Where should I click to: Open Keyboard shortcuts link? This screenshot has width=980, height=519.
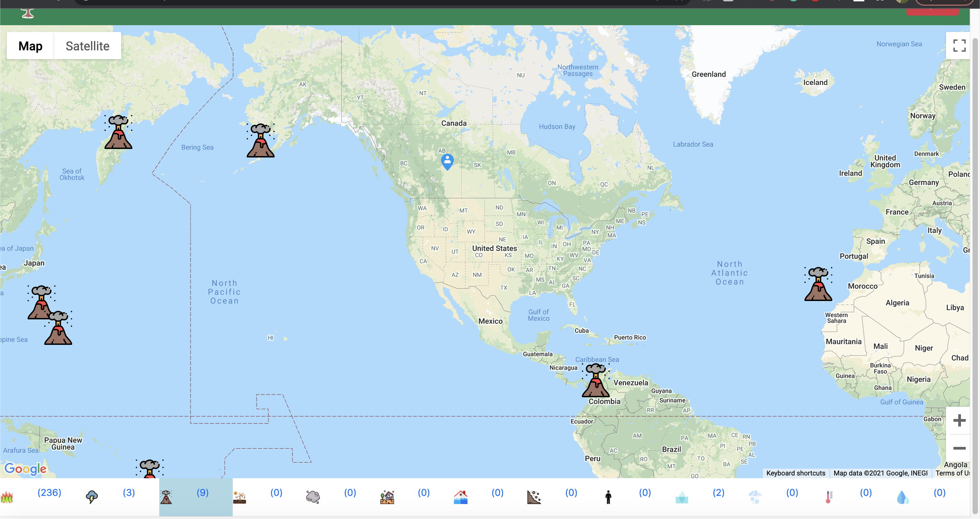[x=796, y=473]
